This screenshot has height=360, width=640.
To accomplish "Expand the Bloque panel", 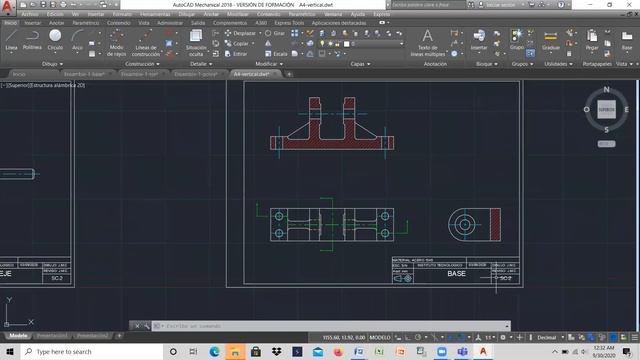I will [487, 64].
